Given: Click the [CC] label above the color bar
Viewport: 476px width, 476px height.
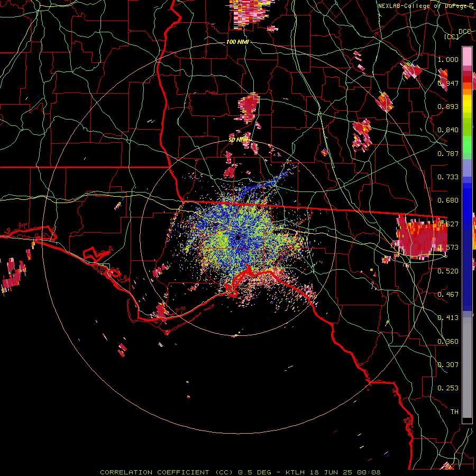Looking at the screenshot, I should tap(452, 36).
